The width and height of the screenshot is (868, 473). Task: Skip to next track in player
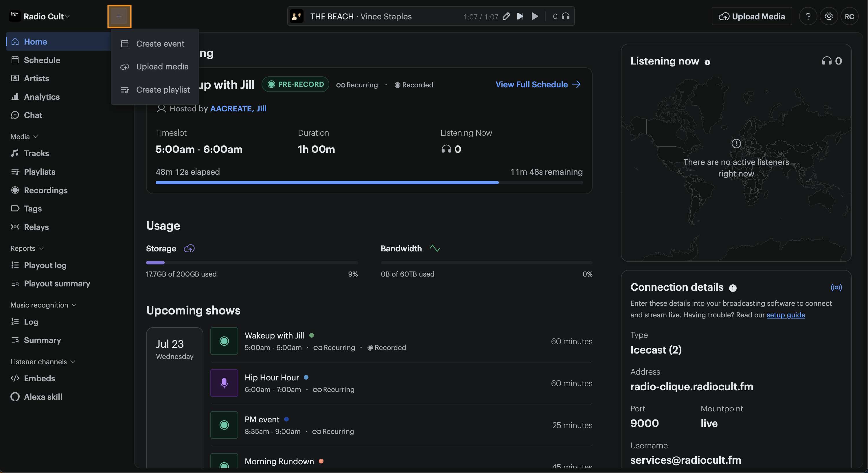pyautogui.click(x=520, y=16)
